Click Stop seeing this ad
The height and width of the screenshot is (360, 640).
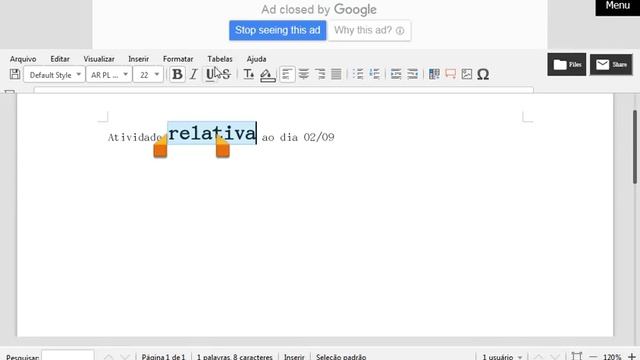click(278, 30)
